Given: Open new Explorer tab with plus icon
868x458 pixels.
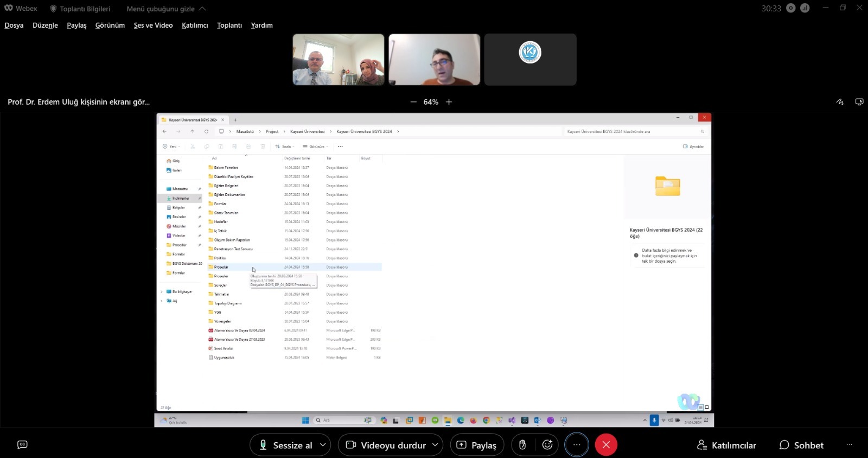Looking at the screenshot, I should [x=235, y=120].
